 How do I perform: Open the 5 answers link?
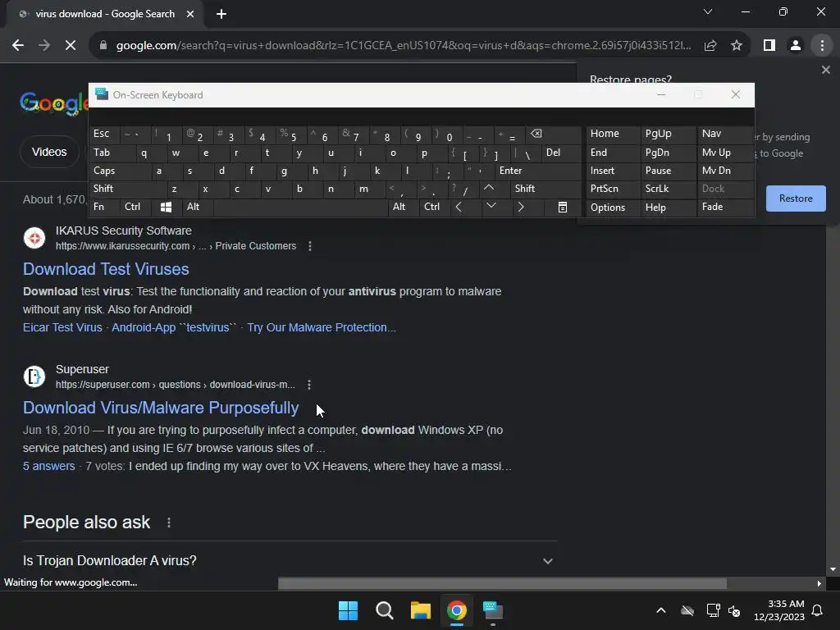tap(48, 466)
